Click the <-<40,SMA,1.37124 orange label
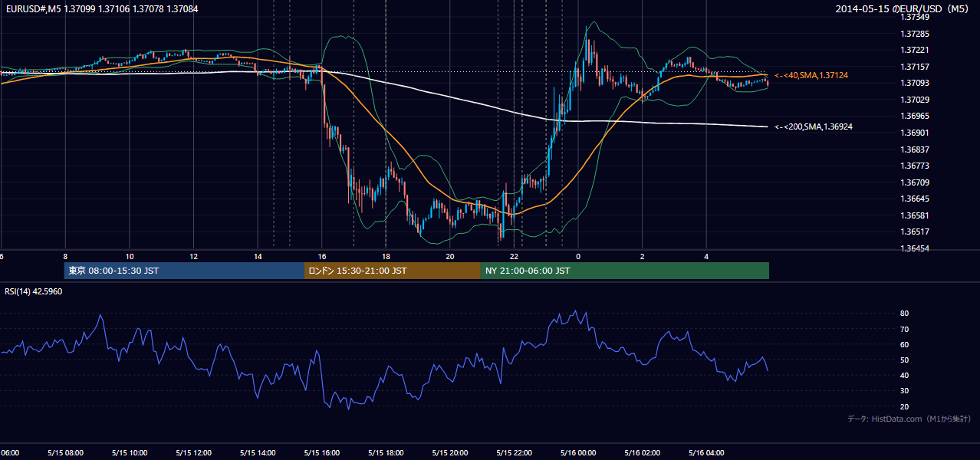980x460 pixels. click(x=811, y=75)
